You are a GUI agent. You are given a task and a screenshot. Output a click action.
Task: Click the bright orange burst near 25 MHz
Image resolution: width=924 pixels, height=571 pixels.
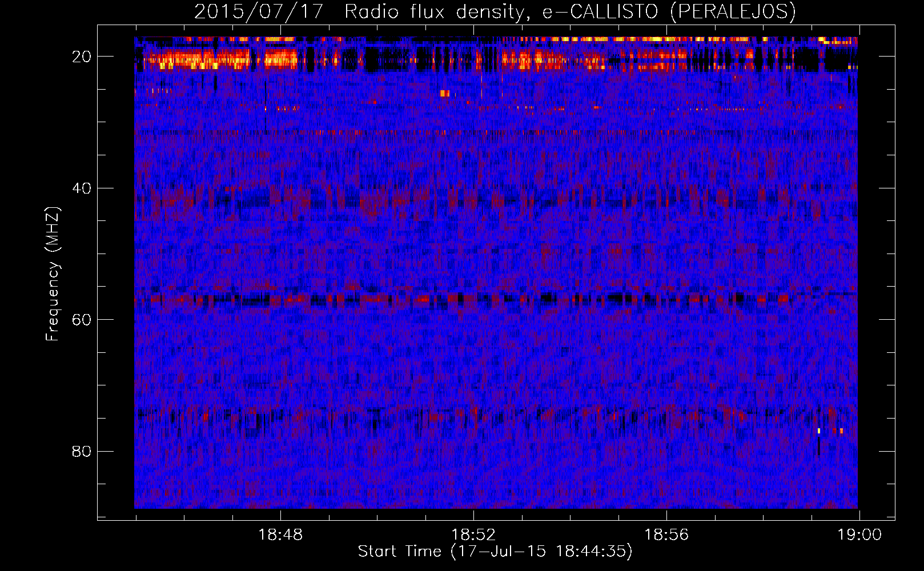445,93
